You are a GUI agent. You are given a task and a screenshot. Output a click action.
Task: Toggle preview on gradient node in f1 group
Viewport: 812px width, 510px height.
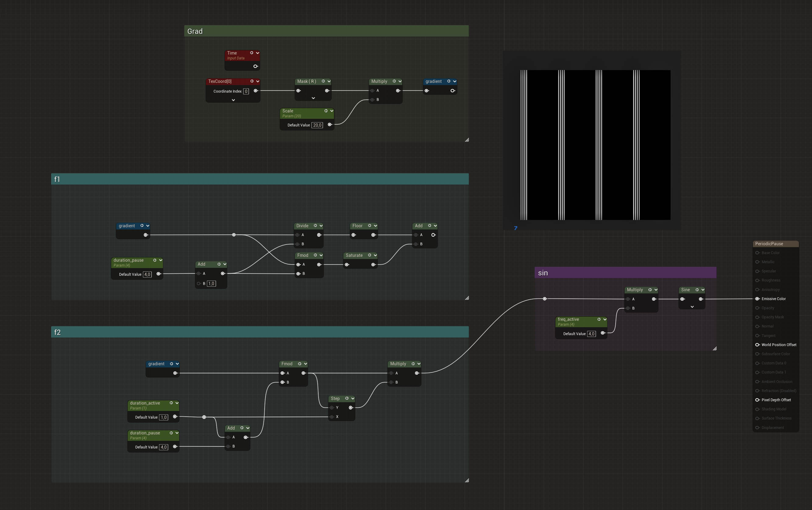click(142, 226)
